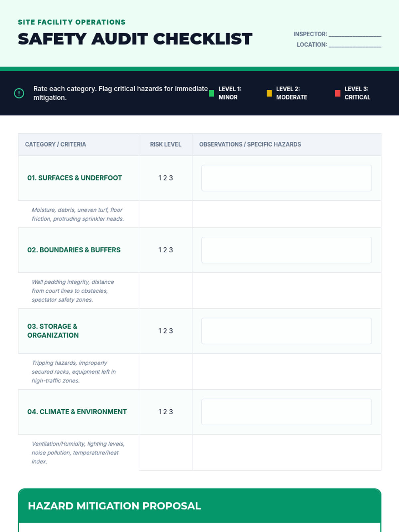The image size is (399, 532).
Task: Click the Risk Level column header
Action: pyautogui.click(x=165, y=145)
